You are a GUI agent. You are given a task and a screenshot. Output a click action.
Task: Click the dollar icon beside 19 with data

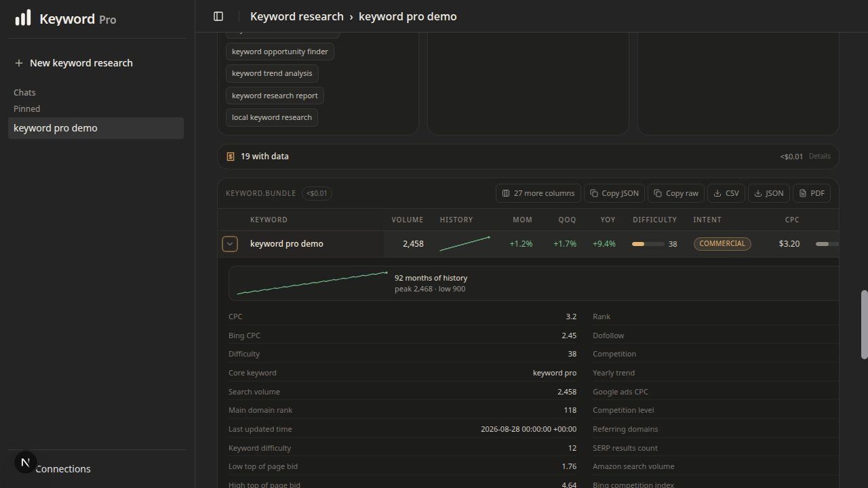(x=231, y=157)
